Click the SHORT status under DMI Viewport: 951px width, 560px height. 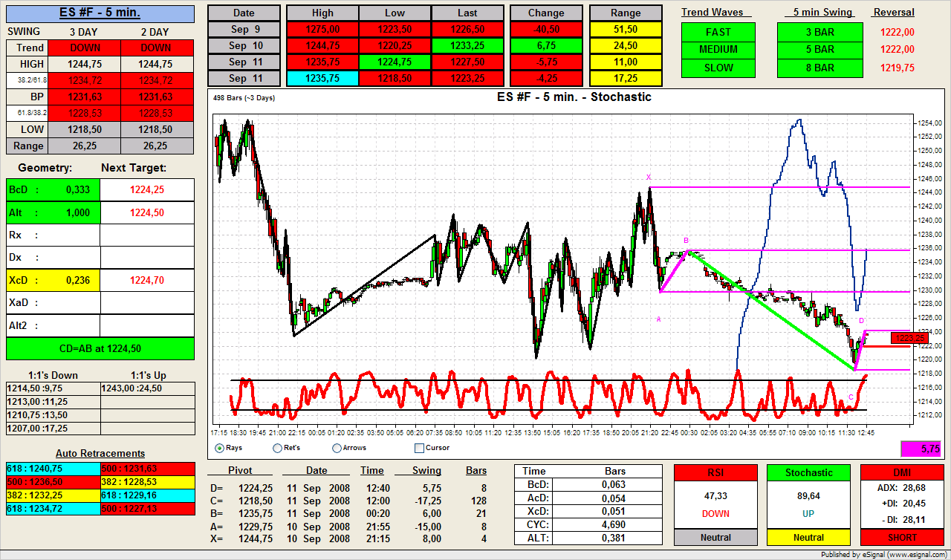902,538
